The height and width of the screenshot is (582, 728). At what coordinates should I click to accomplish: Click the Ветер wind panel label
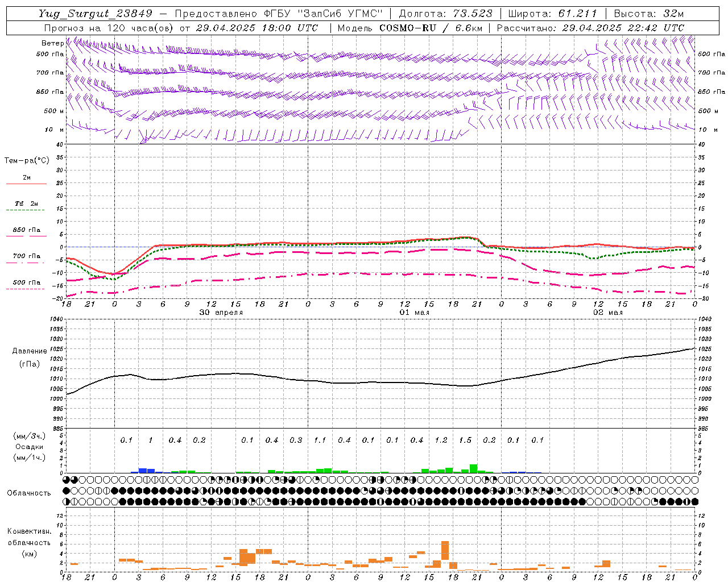click(52, 43)
